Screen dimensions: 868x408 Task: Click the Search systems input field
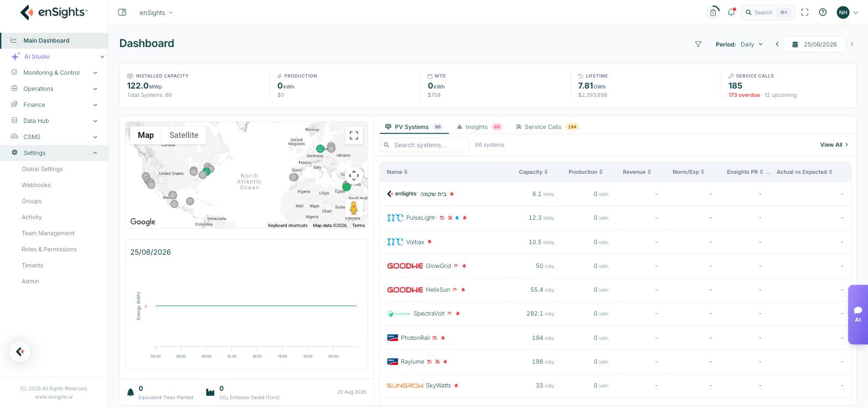425,145
